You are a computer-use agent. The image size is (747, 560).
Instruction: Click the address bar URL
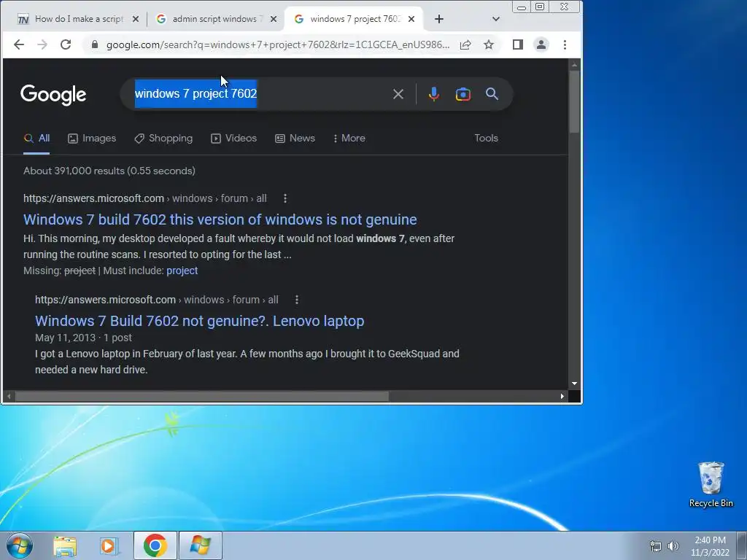278,44
